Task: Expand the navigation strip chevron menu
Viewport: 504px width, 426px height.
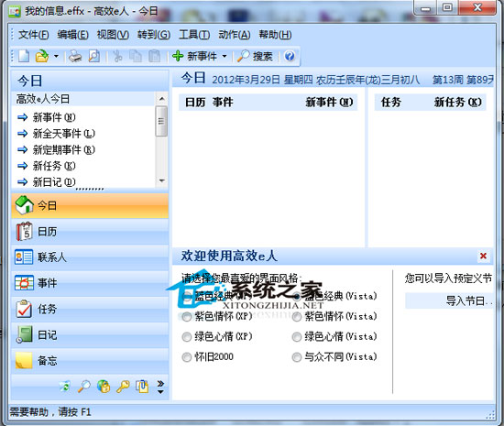Action: point(160,388)
